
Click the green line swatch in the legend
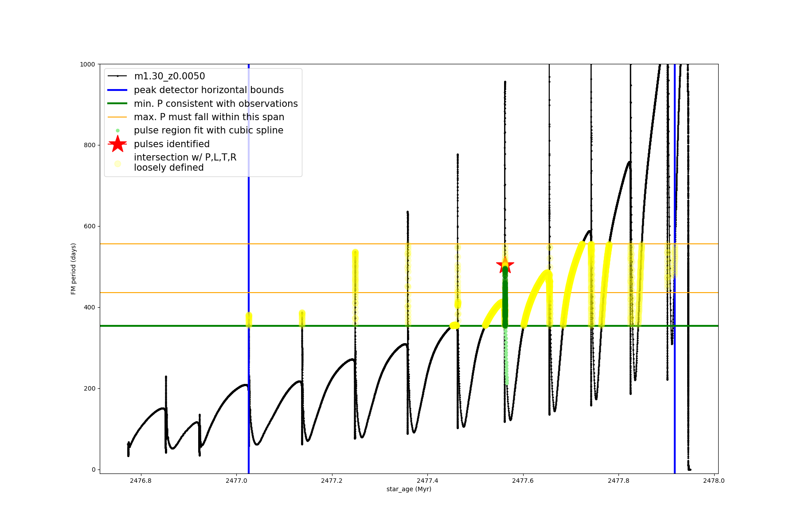point(117,104)
